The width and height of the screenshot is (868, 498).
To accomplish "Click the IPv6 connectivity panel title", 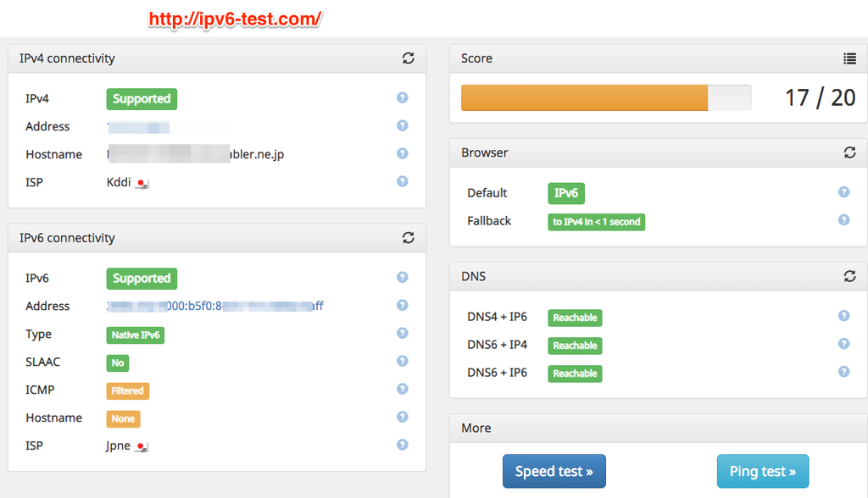I will pyautogui.click(x=67, y=238).
